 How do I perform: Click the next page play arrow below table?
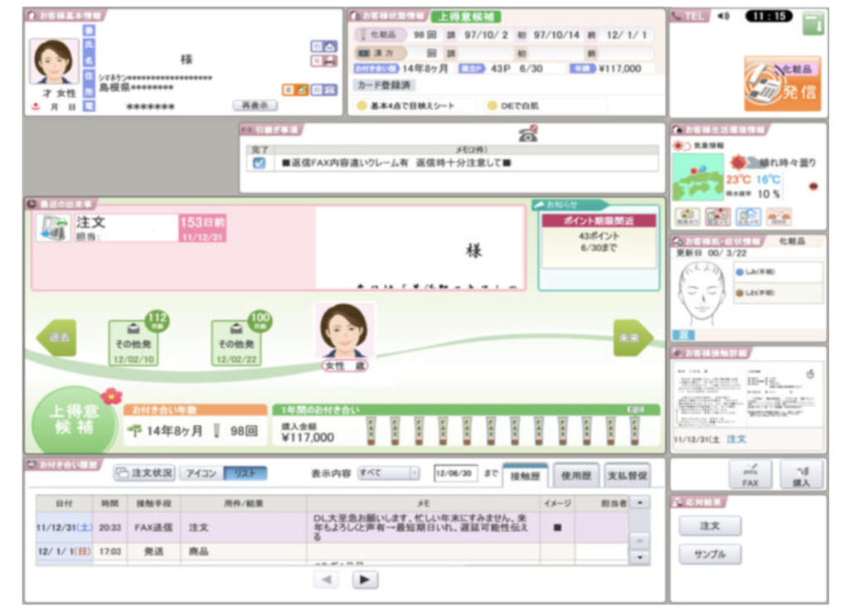tap(365, 580)
